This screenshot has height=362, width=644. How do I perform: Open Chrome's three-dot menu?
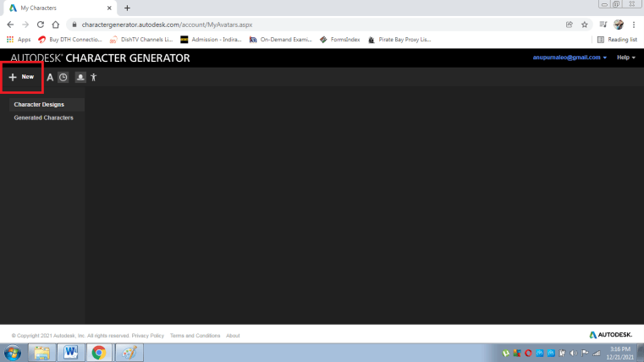point(634,25)
